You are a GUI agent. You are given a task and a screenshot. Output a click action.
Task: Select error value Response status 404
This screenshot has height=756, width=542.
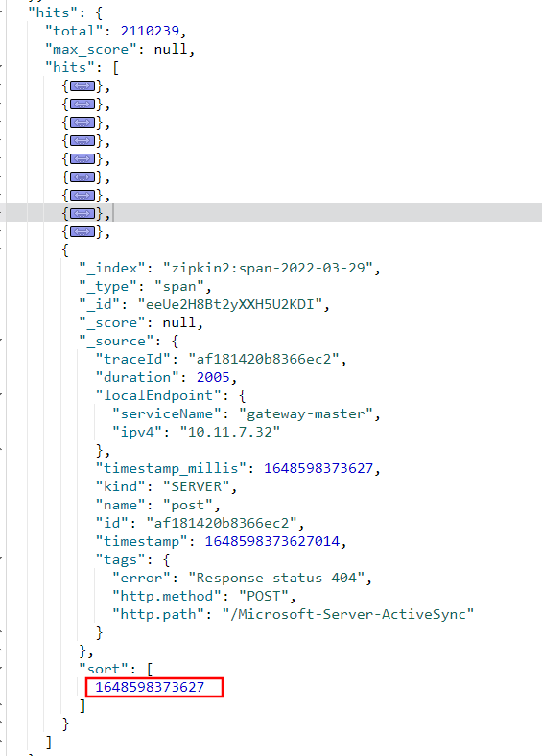tap(276, 579)
